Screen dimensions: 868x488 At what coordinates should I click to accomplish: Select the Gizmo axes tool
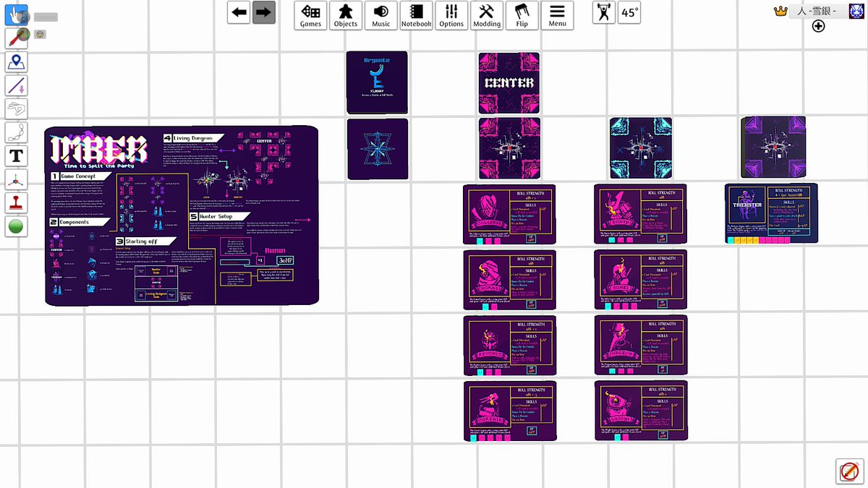(17, 179)
